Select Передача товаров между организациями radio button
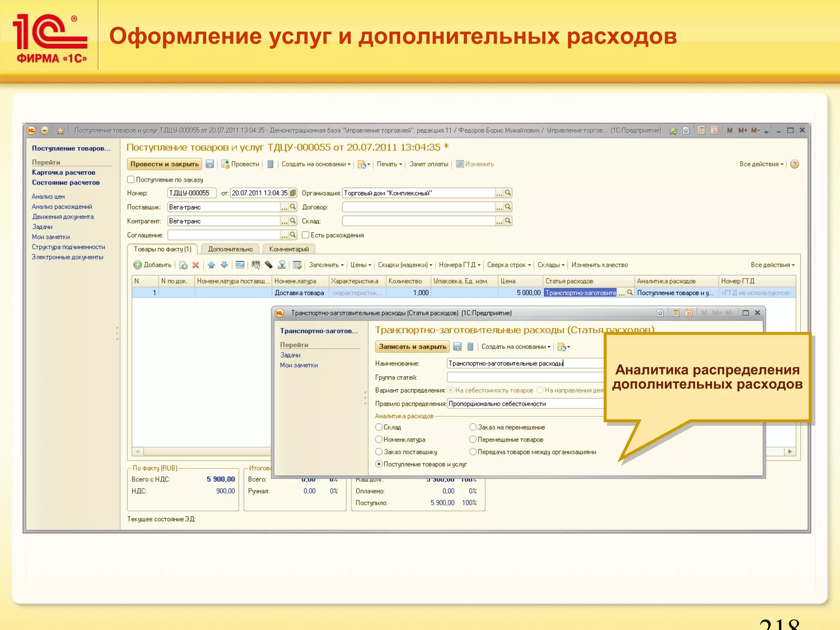The width and height of the screenshot is (840, 630). click(473, 452)
